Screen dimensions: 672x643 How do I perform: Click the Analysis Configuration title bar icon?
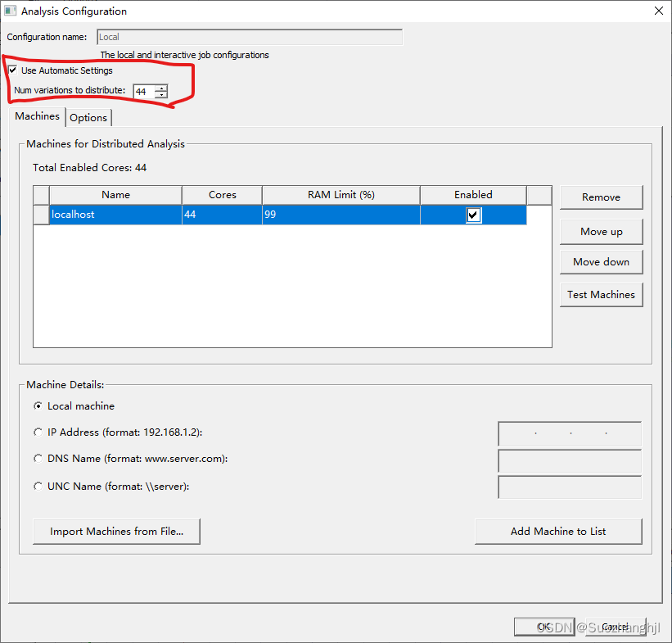[11, 11]
